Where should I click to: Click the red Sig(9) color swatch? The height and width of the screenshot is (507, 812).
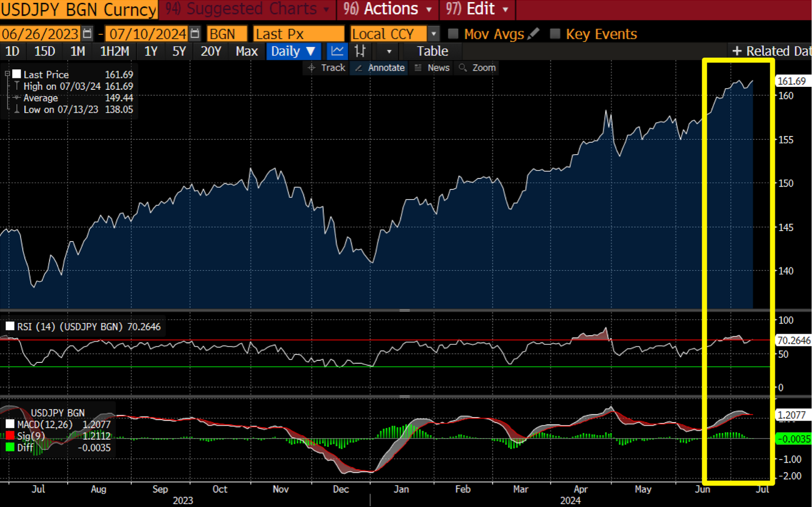click(x=10, y=436)
